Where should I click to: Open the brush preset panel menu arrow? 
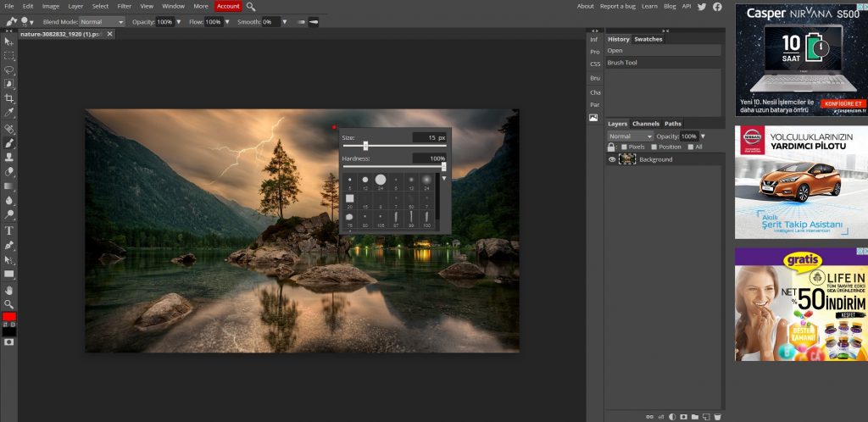coord(443,178)
